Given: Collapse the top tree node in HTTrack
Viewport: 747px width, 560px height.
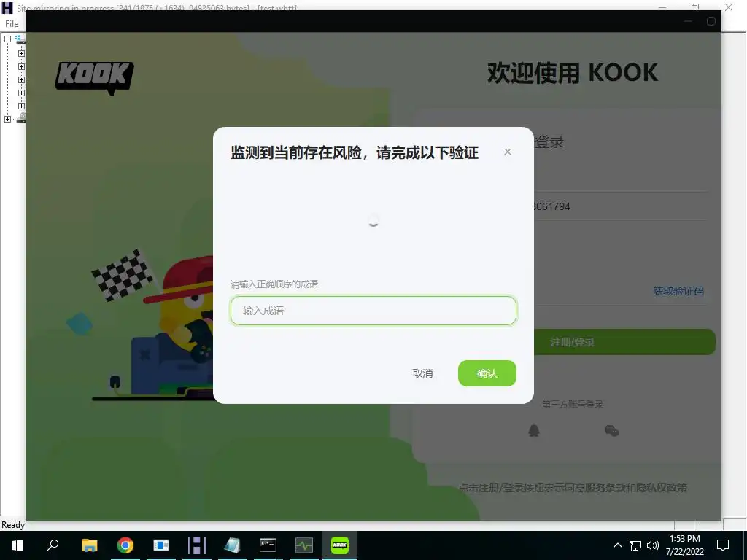Looking at the screenshot, I should coord(7,39).
